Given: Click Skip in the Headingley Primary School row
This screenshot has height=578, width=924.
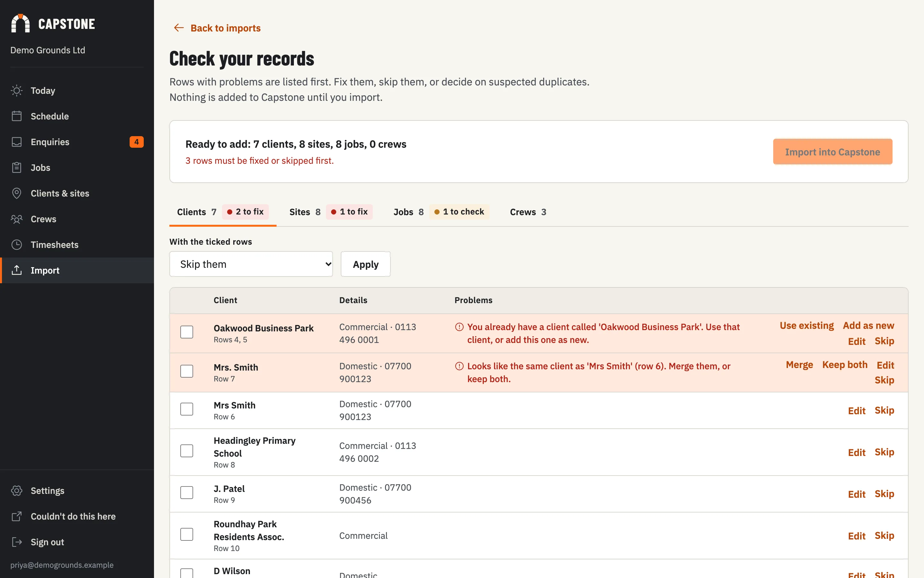Looking at the screenshot, I should (884, 452).
